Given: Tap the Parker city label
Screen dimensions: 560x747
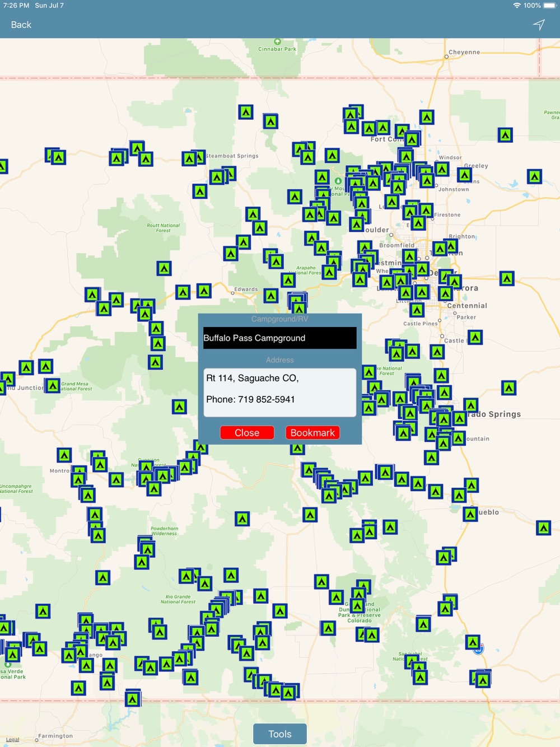Looking at the screenshot, I should click(x=466, y=318).
